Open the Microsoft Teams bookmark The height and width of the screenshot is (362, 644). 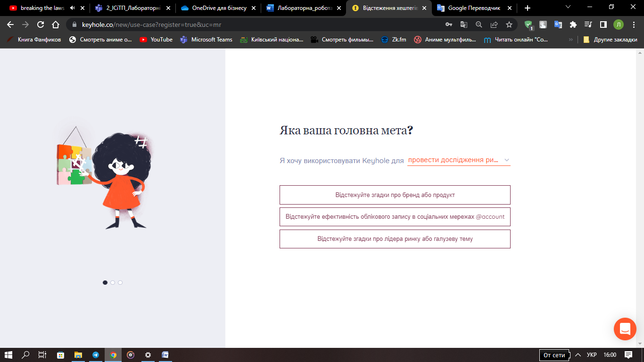[206, 40]
